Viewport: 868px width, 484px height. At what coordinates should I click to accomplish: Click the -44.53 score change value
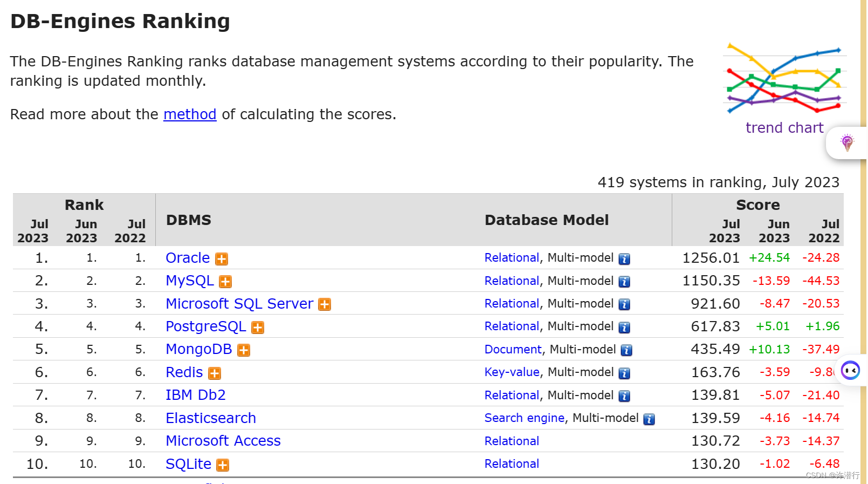821,281
